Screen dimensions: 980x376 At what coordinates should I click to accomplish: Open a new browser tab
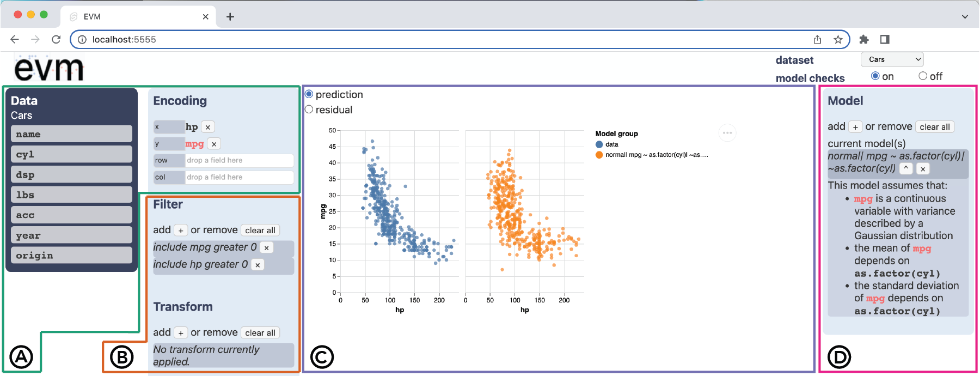[x=230, y=17]
